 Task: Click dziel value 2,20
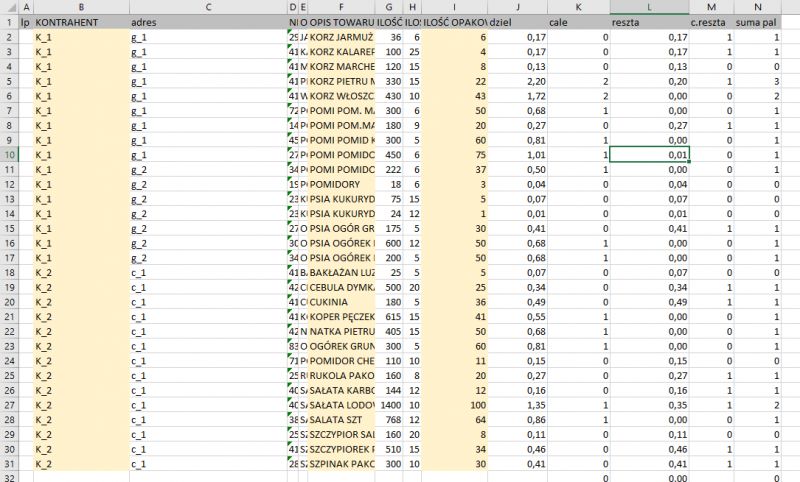(x=517, y=81)
